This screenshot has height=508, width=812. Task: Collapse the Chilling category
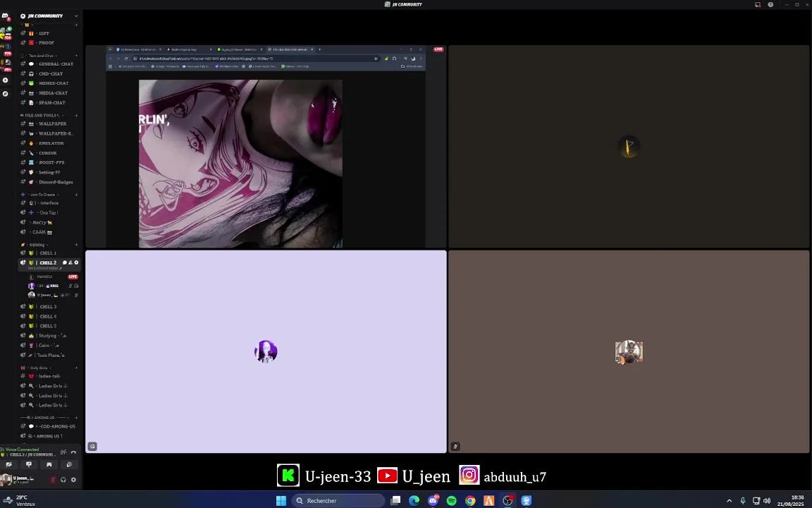(x=36, y=245)
